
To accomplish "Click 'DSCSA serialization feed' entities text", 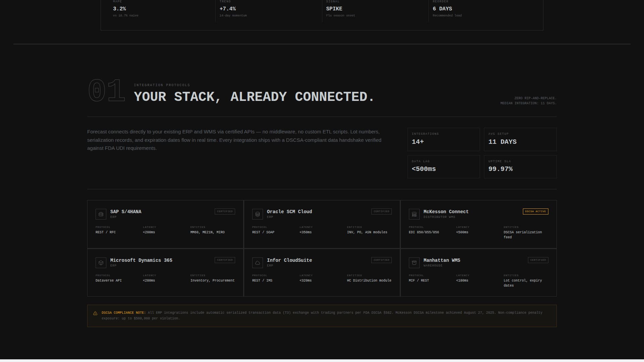I will 523,235.
